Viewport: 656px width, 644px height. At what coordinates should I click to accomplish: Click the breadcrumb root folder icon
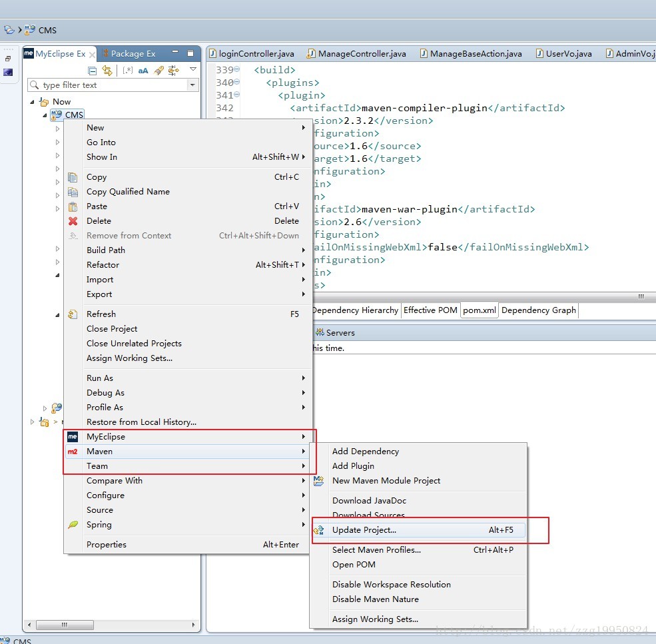9,30
